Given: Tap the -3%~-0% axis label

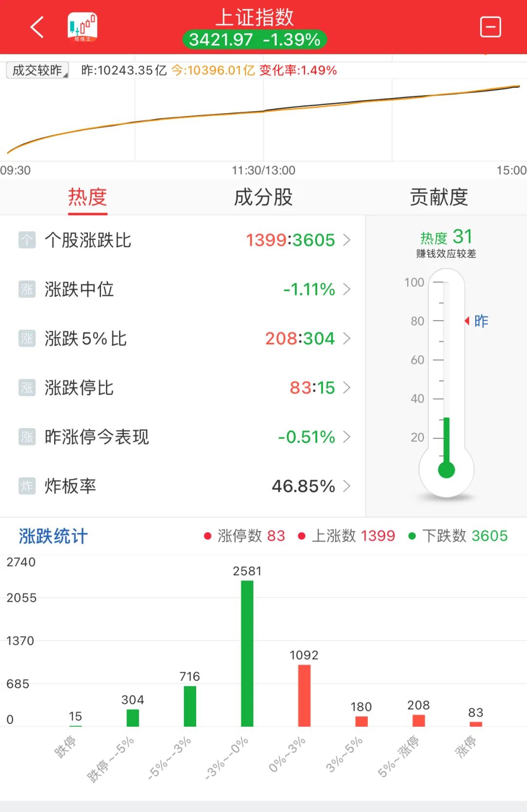Looking at the screenshot, I should 227,758.
